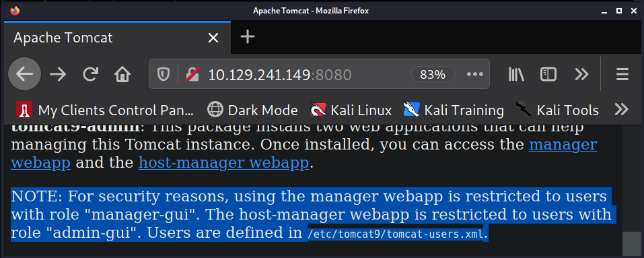Open the Library icon
The height and width of the screenshot is (258, 644).
click(x=516, y=74)
